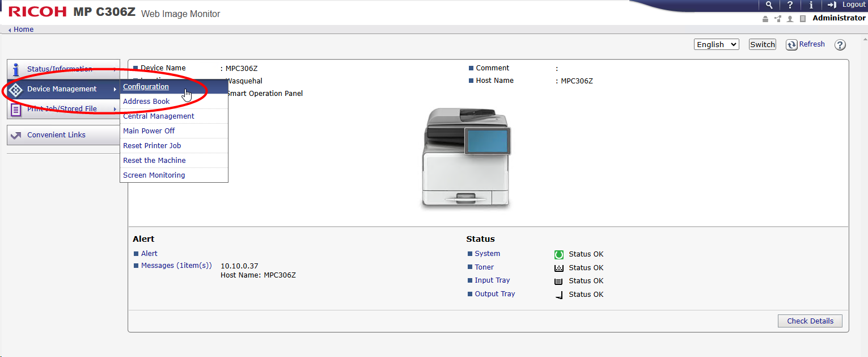Click the round help icon near Refresh
This screenshot has width=868, height=357.
(840, 45)
